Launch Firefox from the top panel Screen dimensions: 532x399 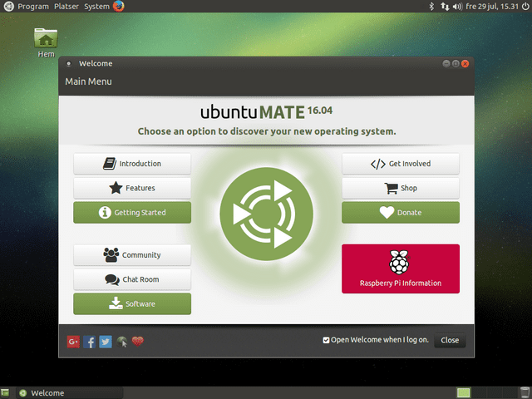118,6
